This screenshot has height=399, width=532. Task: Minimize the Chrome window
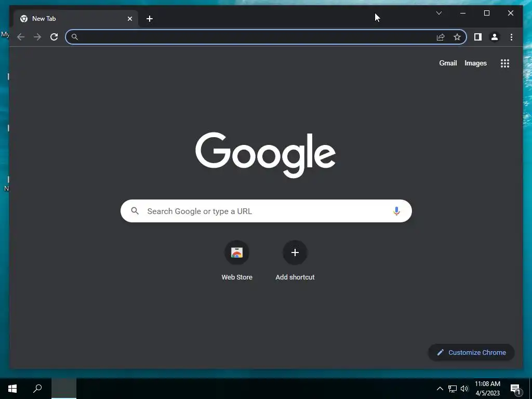463,13
